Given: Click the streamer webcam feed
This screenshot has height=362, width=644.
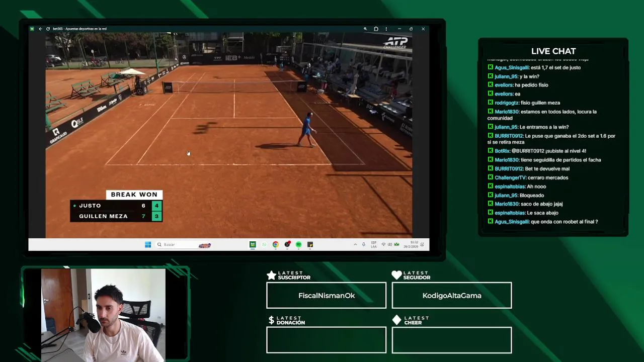Looking at the screenshot, I should [103, 315].
